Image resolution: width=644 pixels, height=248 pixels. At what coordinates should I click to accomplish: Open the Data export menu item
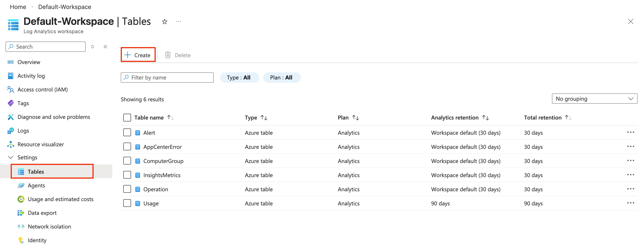coord(42,213)
